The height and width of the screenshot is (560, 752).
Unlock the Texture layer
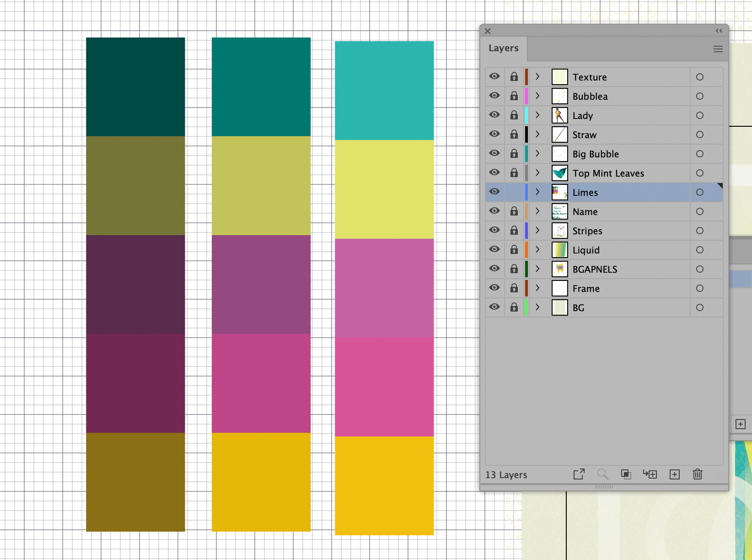514,77
